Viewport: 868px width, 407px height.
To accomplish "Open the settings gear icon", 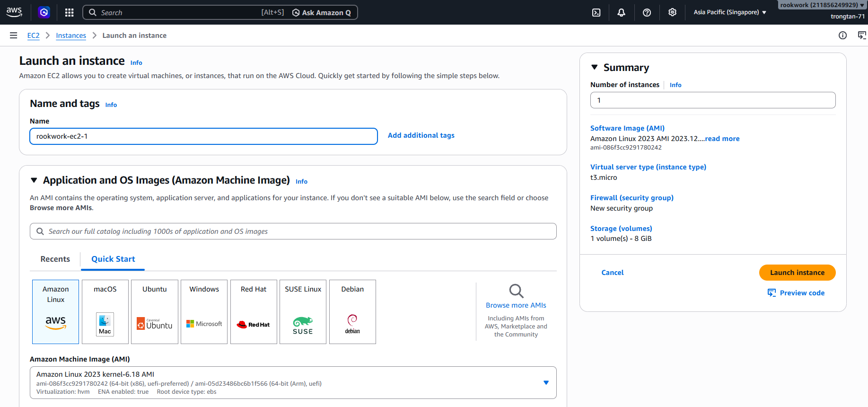I will pos(672,12).
